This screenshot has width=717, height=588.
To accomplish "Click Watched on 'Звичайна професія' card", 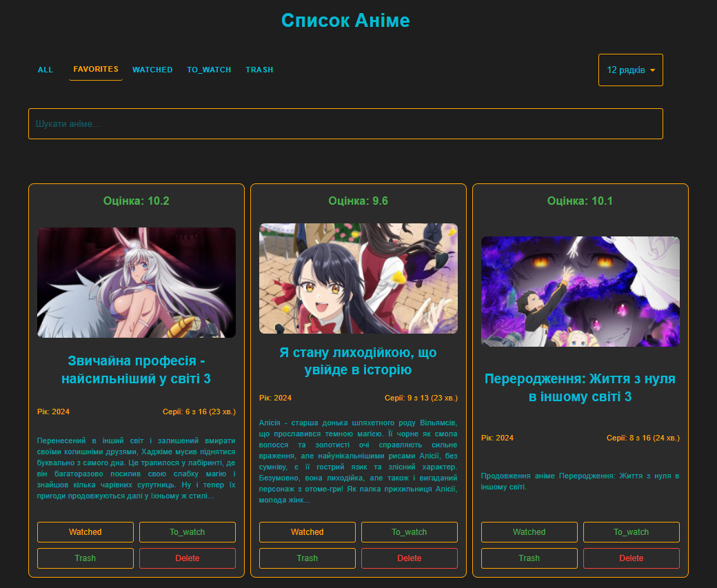I will pos(85,531).
